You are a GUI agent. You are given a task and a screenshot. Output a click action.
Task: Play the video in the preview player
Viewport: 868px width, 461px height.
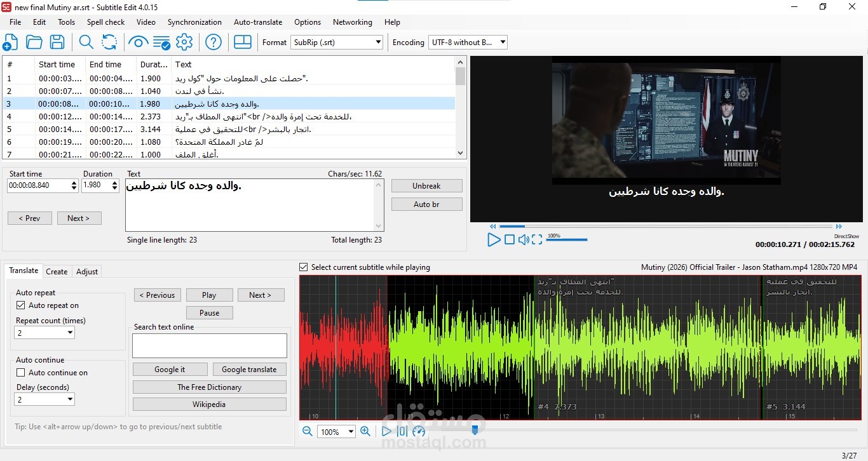pyautogui.click(x=494, y=239)
